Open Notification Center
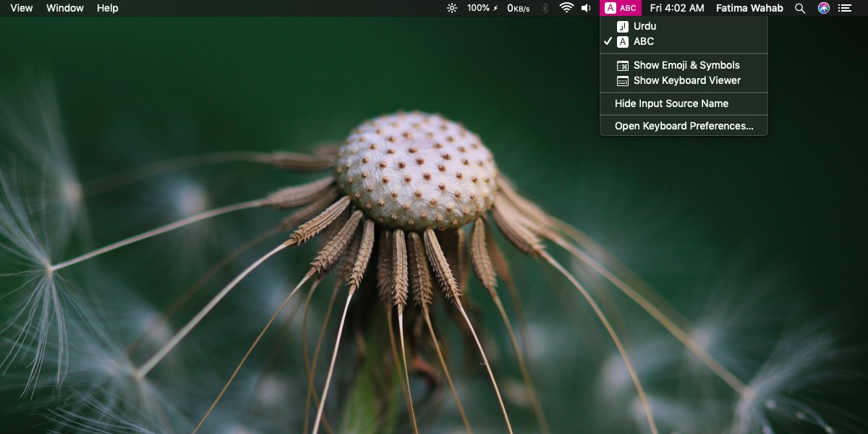Screen dimensions: 868x434 tap(845, 8)
